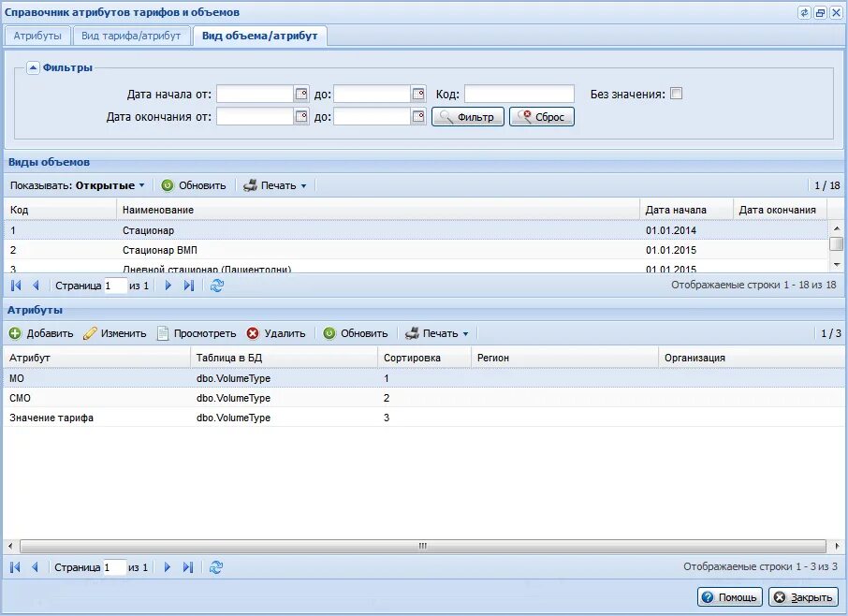
Task: Sort by 'Таблица в БД' column header
Action: (284, 358)
